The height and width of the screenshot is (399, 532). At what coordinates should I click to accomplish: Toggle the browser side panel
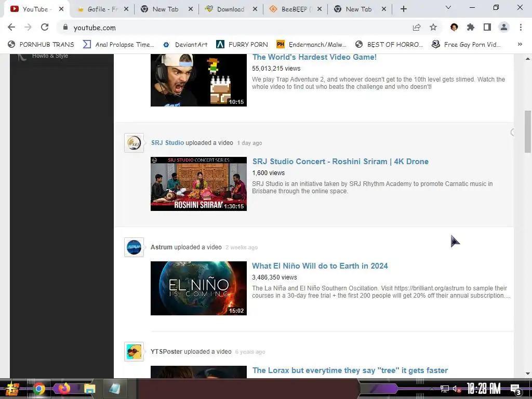coord(487,27)
